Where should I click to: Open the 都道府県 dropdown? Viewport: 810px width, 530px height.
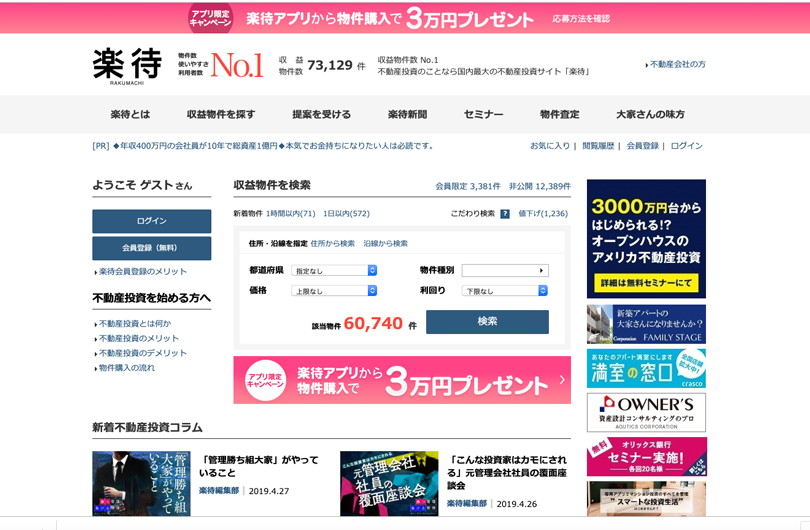pyautogui.click(x=334, y=270)
